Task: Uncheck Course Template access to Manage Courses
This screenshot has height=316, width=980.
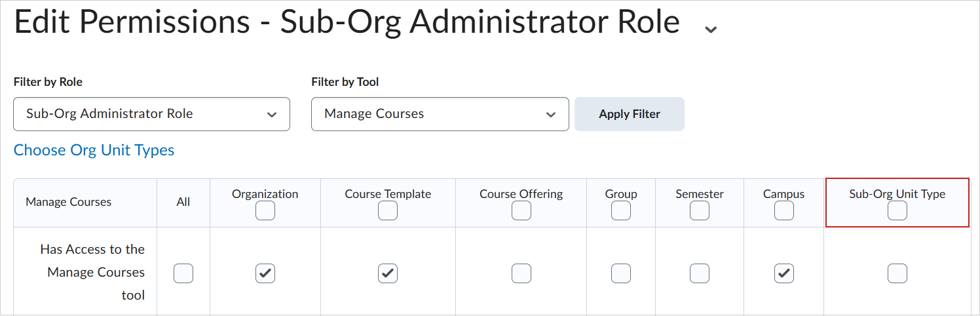Action: pyautogui.click(x=388, y=273)
